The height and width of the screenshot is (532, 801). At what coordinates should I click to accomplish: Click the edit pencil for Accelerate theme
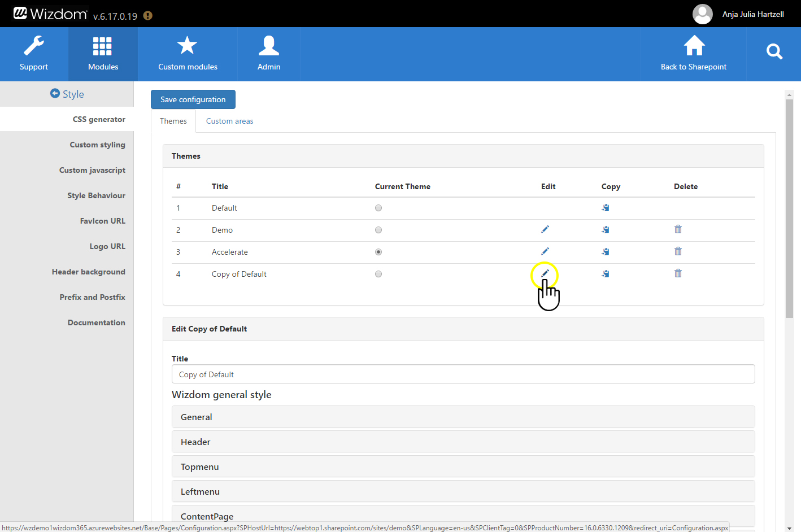click(x=545, y=251)
